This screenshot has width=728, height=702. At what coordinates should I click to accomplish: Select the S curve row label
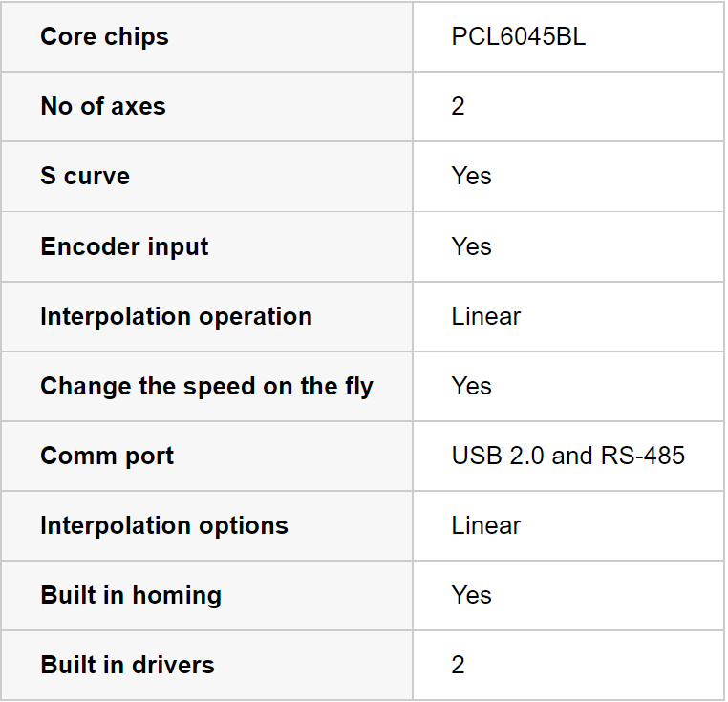pyautogui.click(x=85, y=176)
